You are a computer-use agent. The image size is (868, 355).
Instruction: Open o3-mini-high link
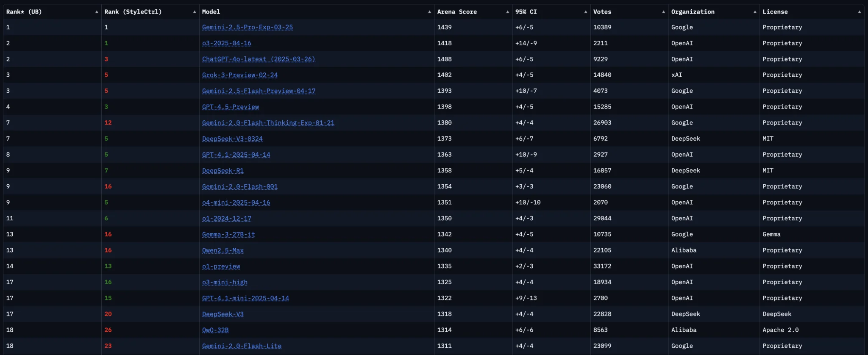(225, 282)
